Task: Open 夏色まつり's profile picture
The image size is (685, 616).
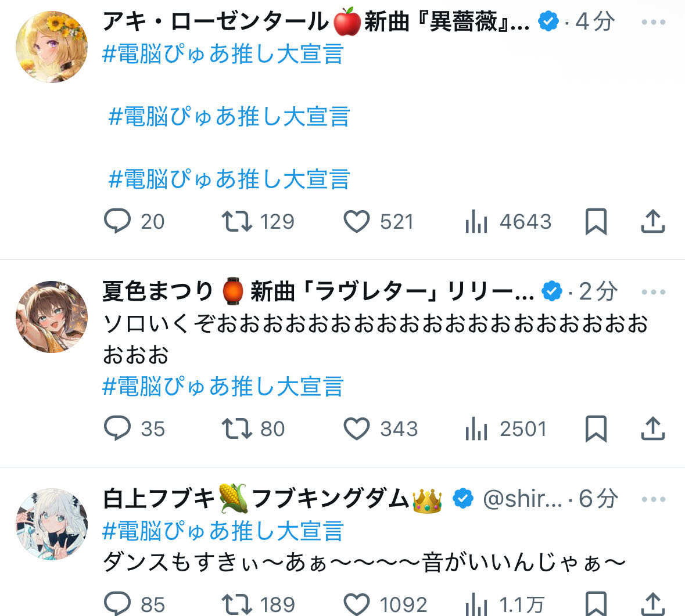Action: click(52, 317)
